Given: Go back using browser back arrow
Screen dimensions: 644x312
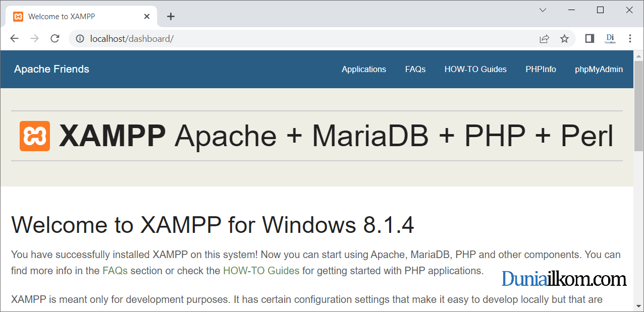Looking at the screenshot, I should pyautogui.click(x=14, y=39).
